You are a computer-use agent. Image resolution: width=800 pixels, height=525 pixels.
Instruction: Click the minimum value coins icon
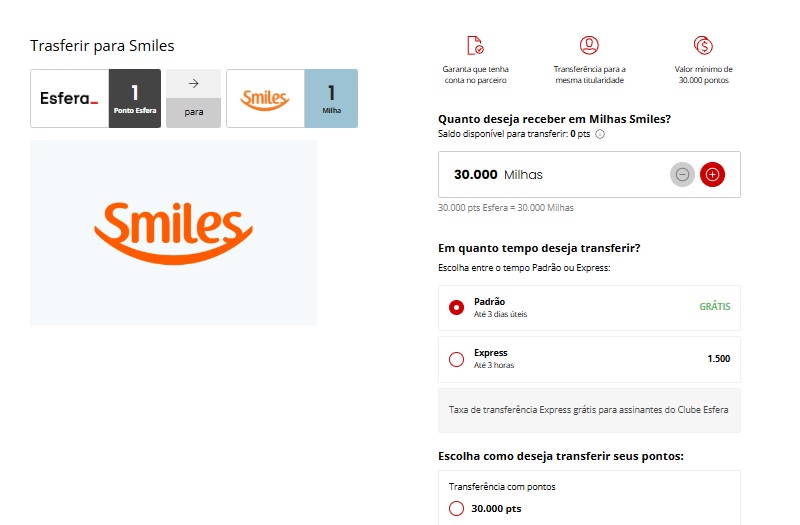pos(702,46)
